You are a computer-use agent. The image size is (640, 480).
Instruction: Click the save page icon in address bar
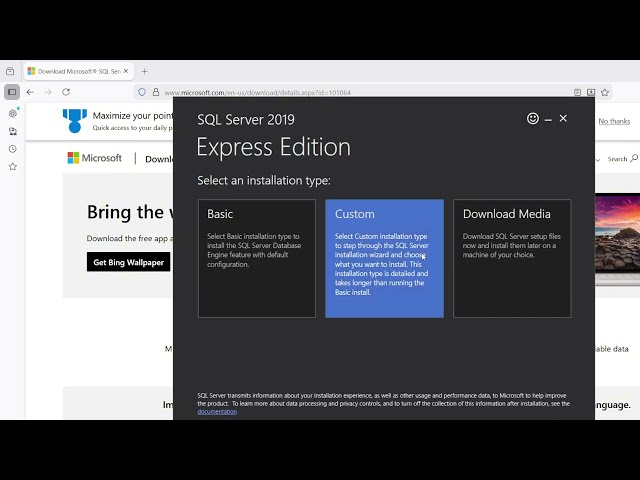591,92
